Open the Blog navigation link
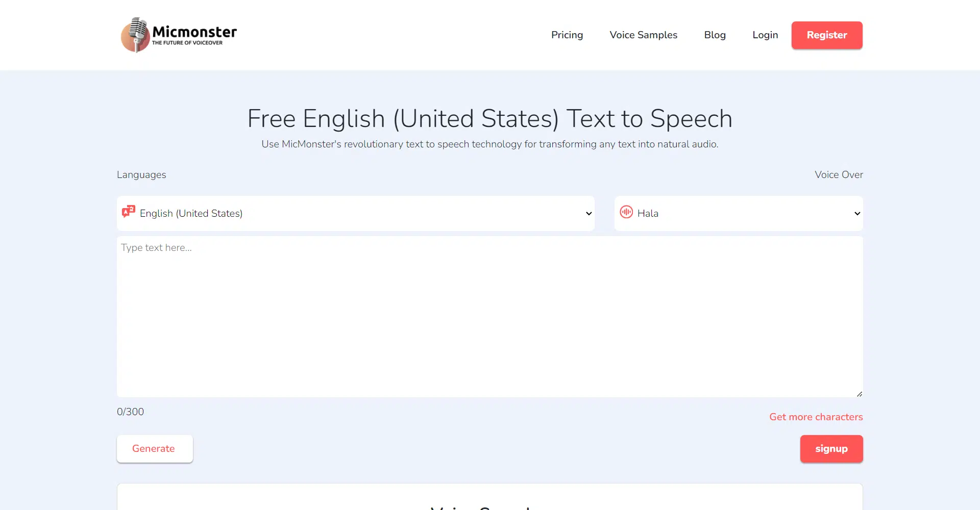Viewport: 980px width, 510px height. 715,35
